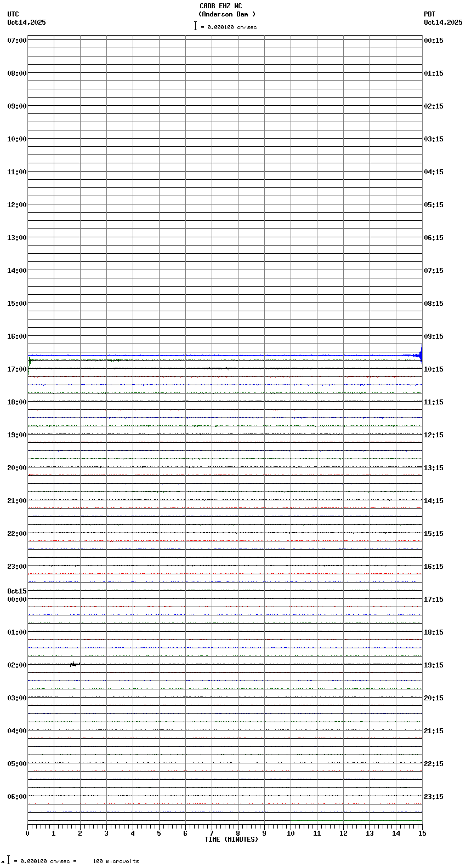Click the 05:15 PDT row label
The image size is (466, 868).
pos(434,205)
